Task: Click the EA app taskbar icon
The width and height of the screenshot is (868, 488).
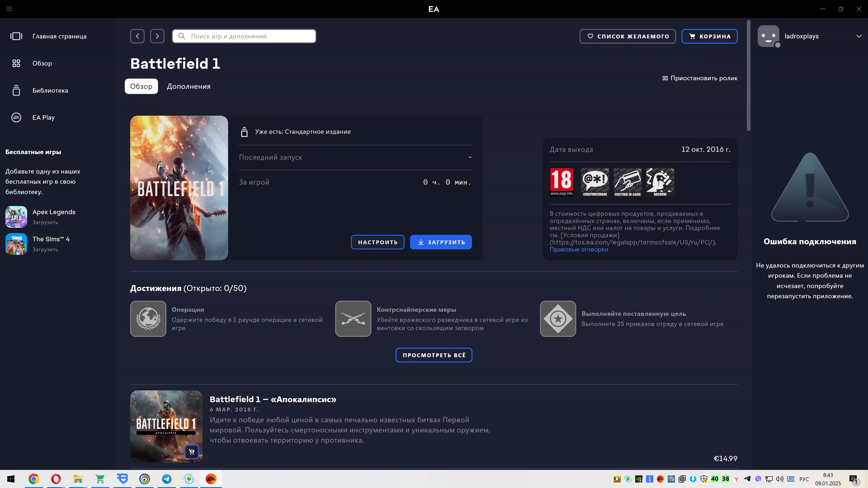Action: point(211,479)
